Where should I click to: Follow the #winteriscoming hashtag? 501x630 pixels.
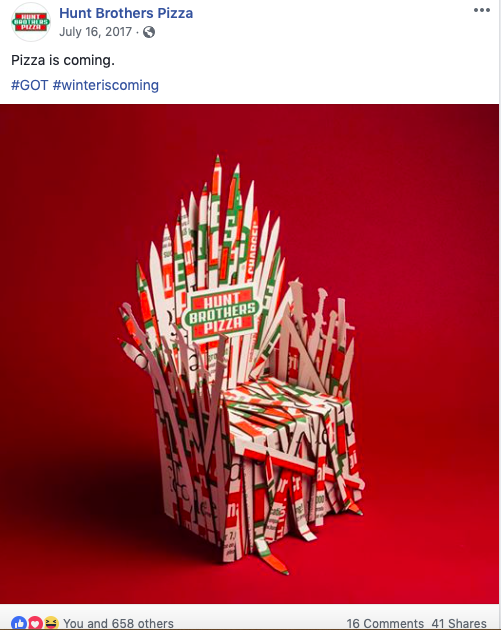pyautogui.click(x=106, y=85)
